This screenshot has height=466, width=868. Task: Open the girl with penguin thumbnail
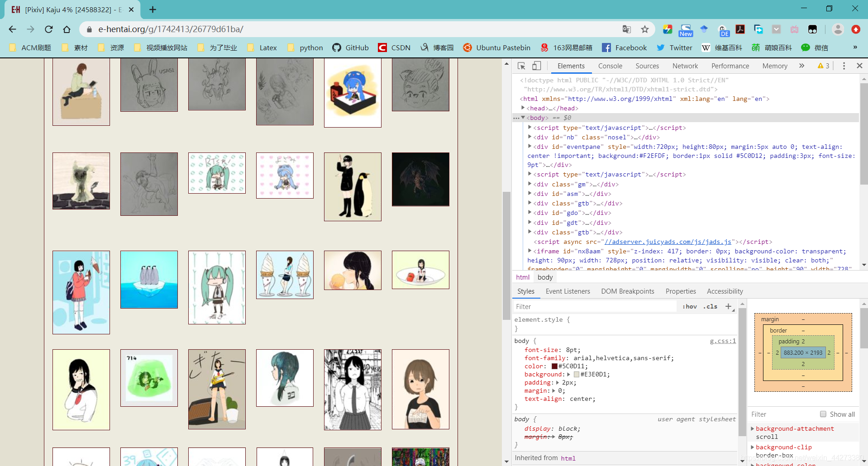point(353,187)
